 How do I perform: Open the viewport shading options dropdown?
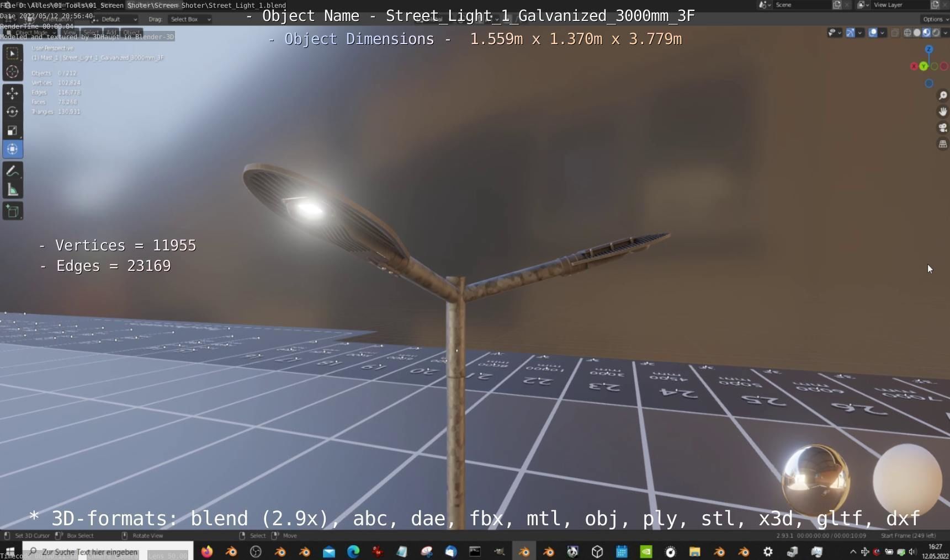(945, 33)
